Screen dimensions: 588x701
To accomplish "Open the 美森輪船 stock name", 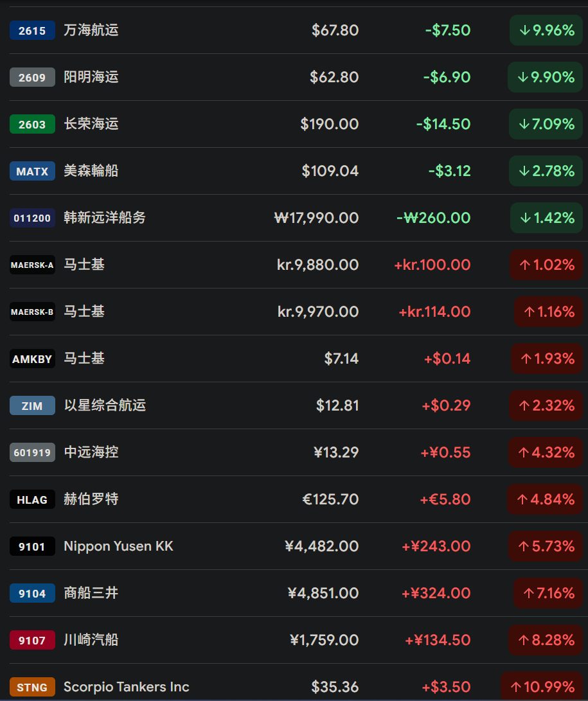I will 91,171.
